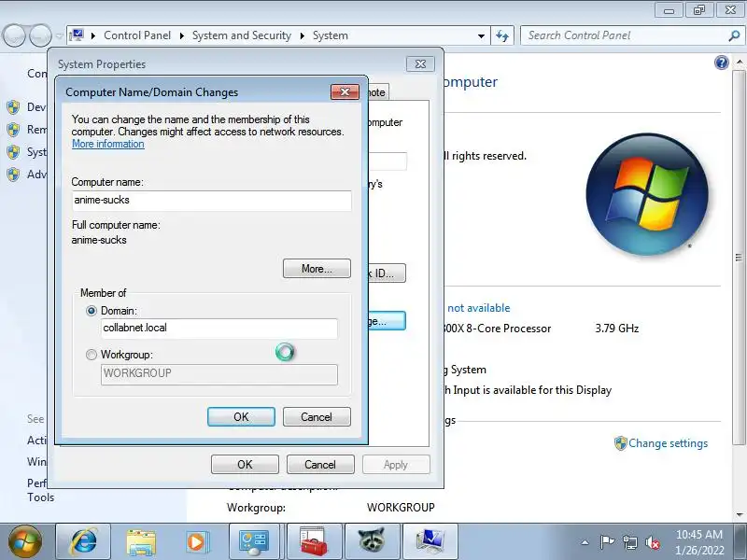Click System and Security in breadcrumb
The height and width of the screenshot is (560, 747).
tap(242, 35)
